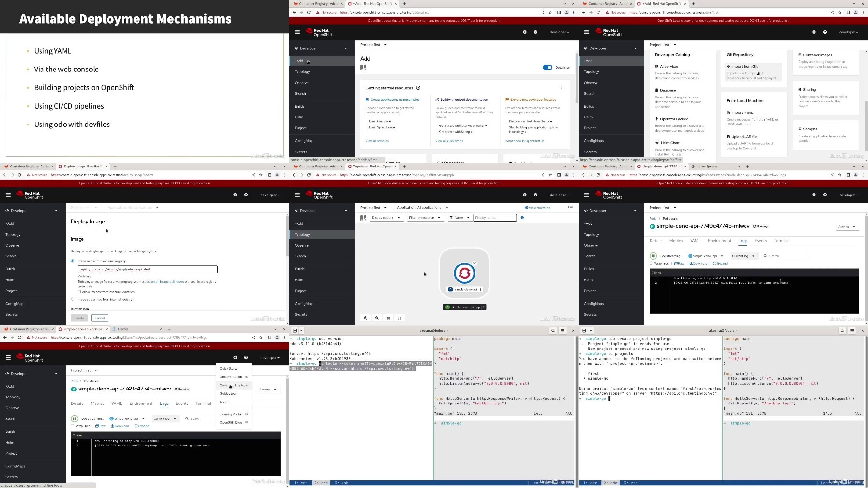Select Image name from external registry radio
The width and height of the screenshot is (868, 488).
click(x=73, y=261)
